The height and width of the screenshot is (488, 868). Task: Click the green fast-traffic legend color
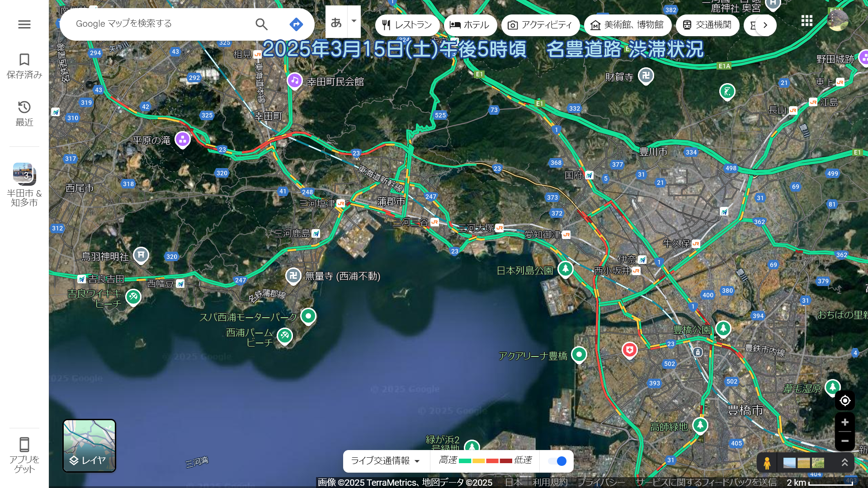coord(465,461)
